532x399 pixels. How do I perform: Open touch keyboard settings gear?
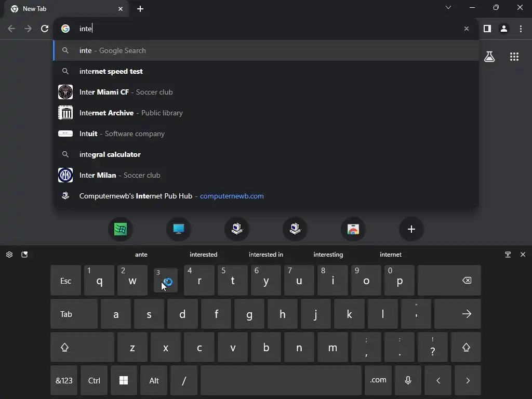(x=9, y=255)
